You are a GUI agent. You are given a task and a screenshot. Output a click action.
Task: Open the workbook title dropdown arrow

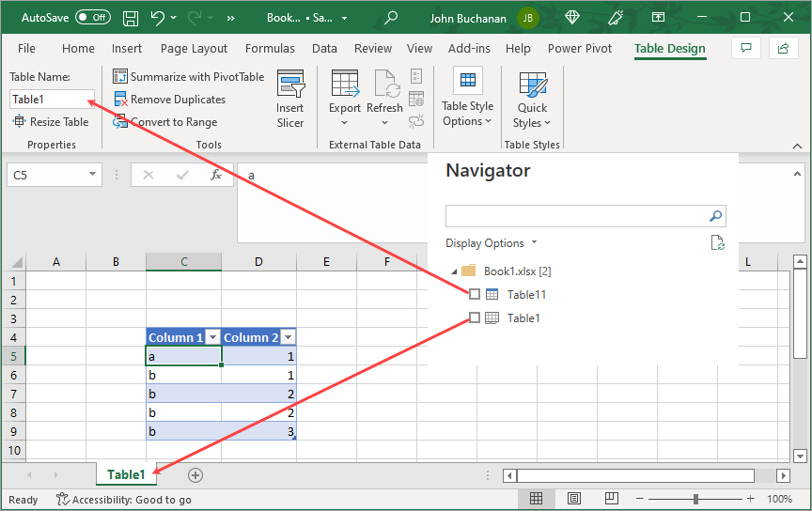(344, 18)
